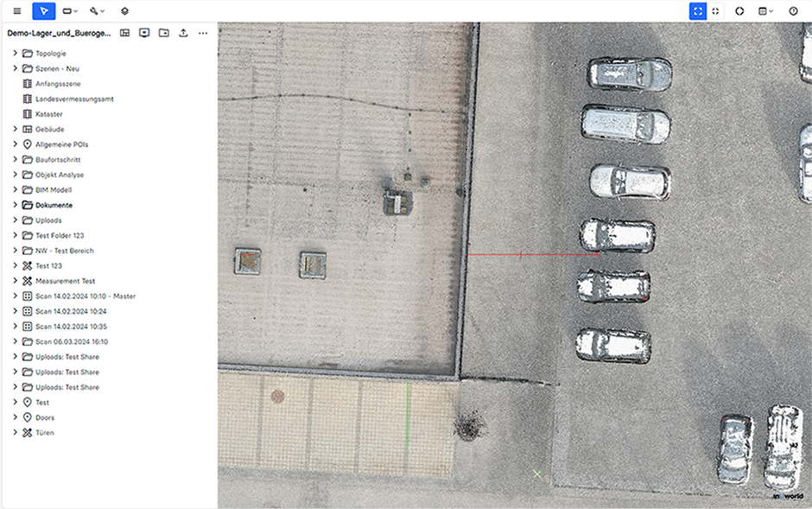
Task: Open the wrench tools dropdown
Action: coord(97,11)
